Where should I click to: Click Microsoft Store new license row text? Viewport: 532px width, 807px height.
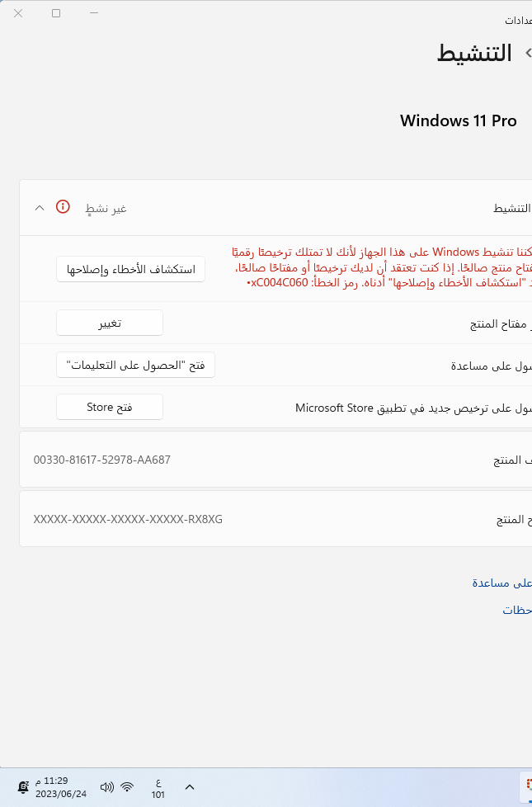click(414, 408)
